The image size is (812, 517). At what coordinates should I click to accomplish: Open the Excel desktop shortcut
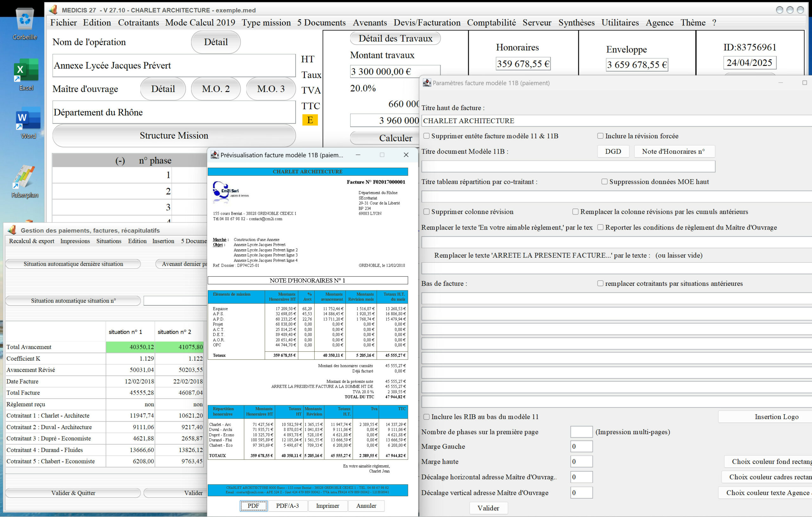(x=26, y=75)
